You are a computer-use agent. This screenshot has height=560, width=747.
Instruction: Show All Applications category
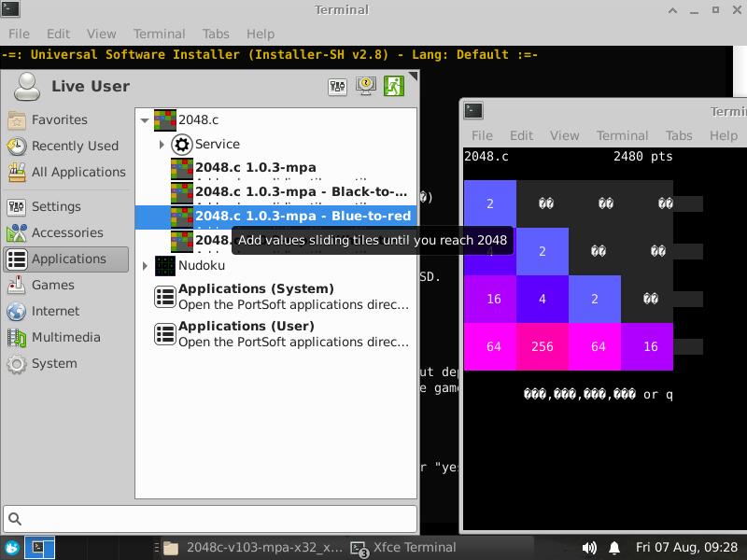pyautogui.click(x=65, y=173)
